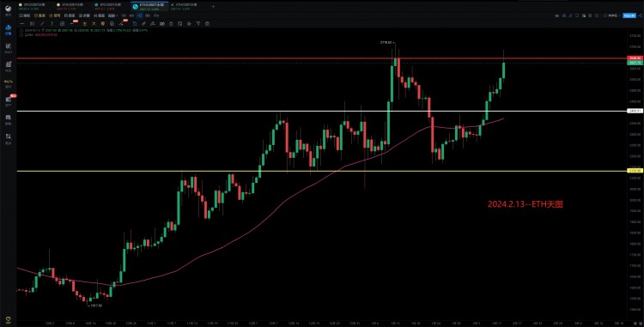644x327 pixels.
Task: Open the diamond VIP icon in sidebar
Action: coord(9,319)
